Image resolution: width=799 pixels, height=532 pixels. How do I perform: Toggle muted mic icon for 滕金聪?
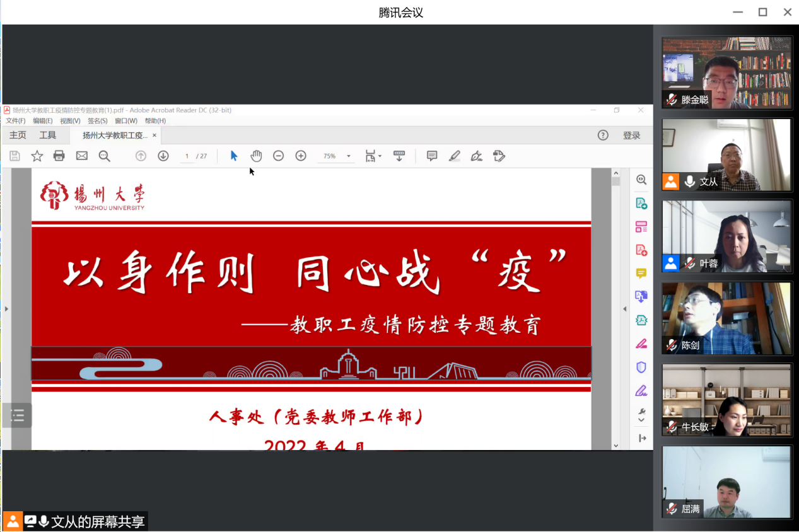click(672, 100)
